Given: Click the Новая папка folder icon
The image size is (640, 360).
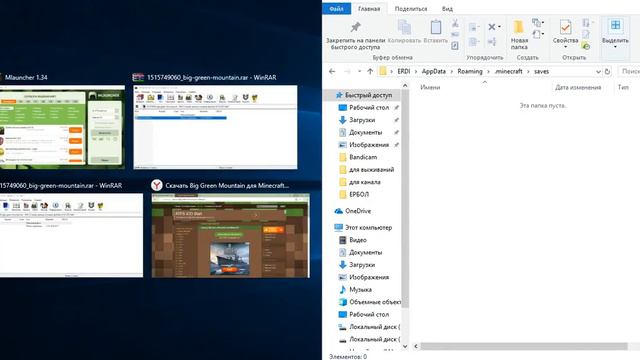Looking at the screenshot, I should coord(519,27).
